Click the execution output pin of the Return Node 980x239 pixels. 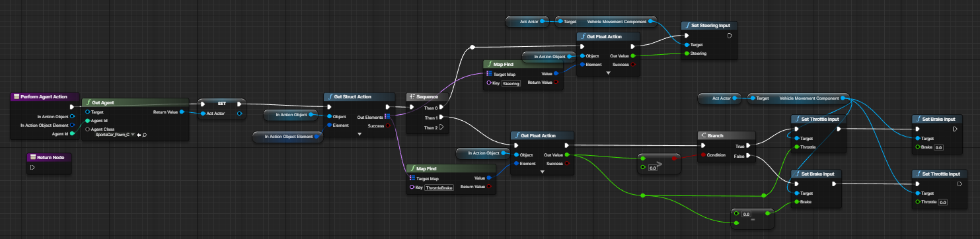(32, 168)
